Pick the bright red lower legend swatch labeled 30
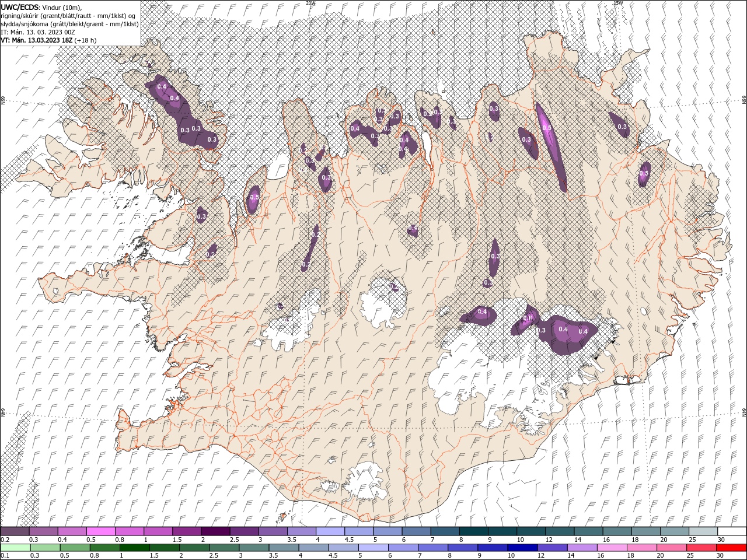The width and height of the screenshot is (747, 560). tap(731, 548)
